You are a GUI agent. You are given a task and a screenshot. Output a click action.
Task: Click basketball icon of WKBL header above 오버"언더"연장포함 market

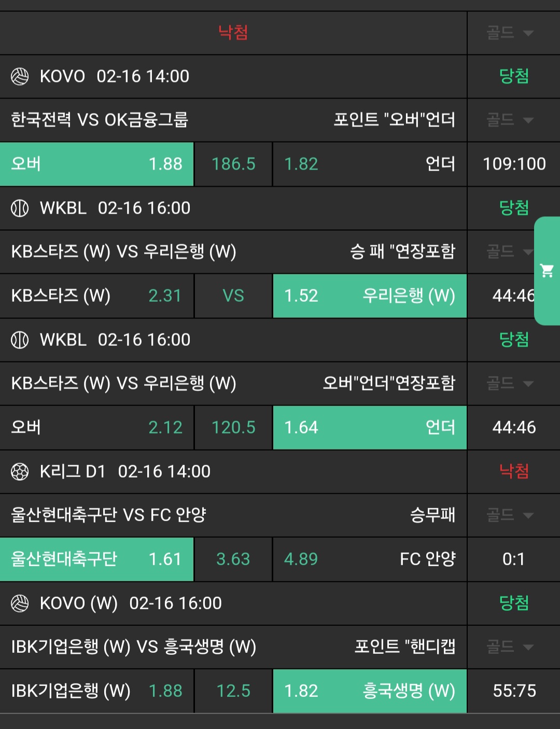(20, 340)
